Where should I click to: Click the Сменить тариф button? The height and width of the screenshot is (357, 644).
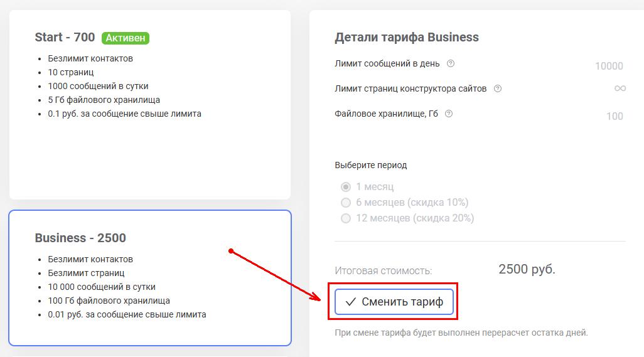[394, 302]
